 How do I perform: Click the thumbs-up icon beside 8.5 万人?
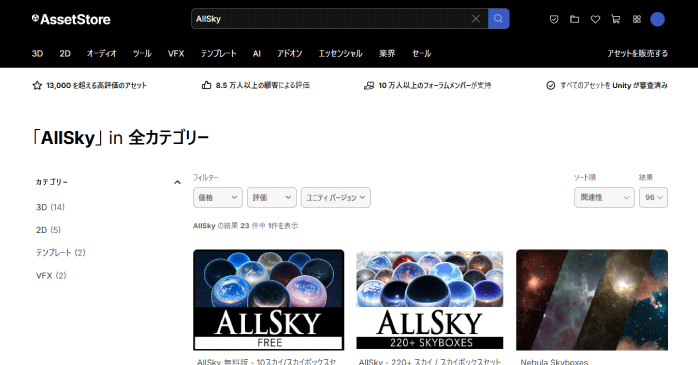[x=206, y=85]
